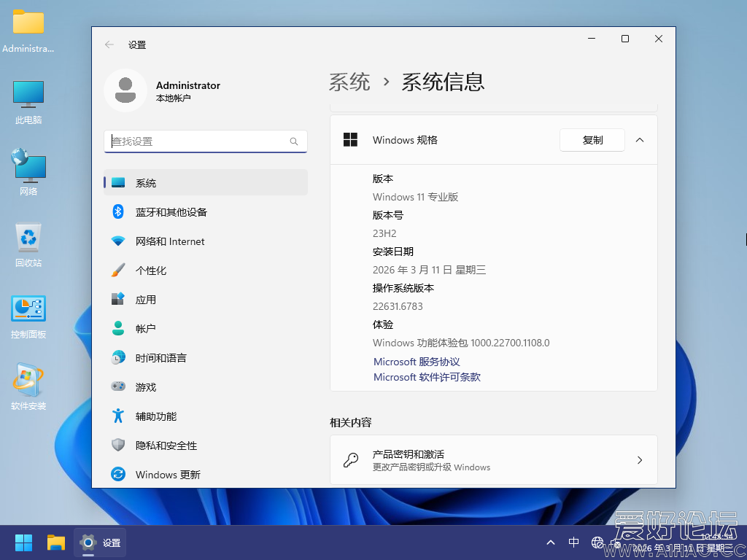Click the key icon beside 产品密钥和激活

(x=351, y=460)
